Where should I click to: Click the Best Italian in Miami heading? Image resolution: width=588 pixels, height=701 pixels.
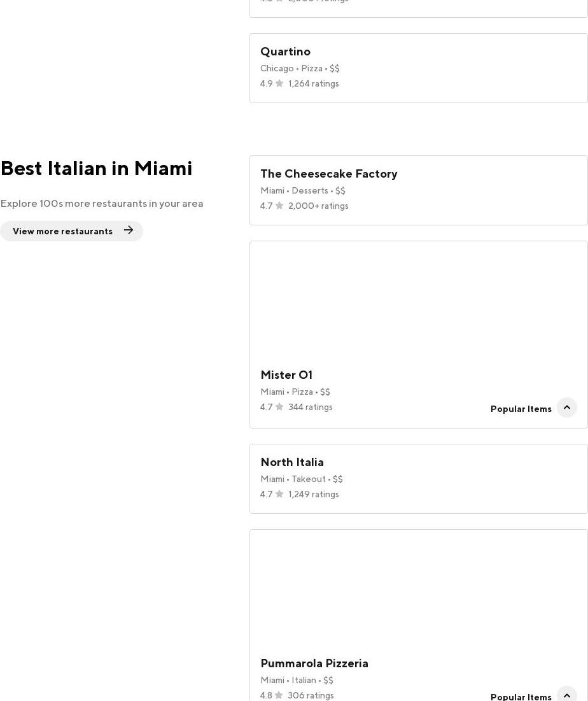point(96,168)
